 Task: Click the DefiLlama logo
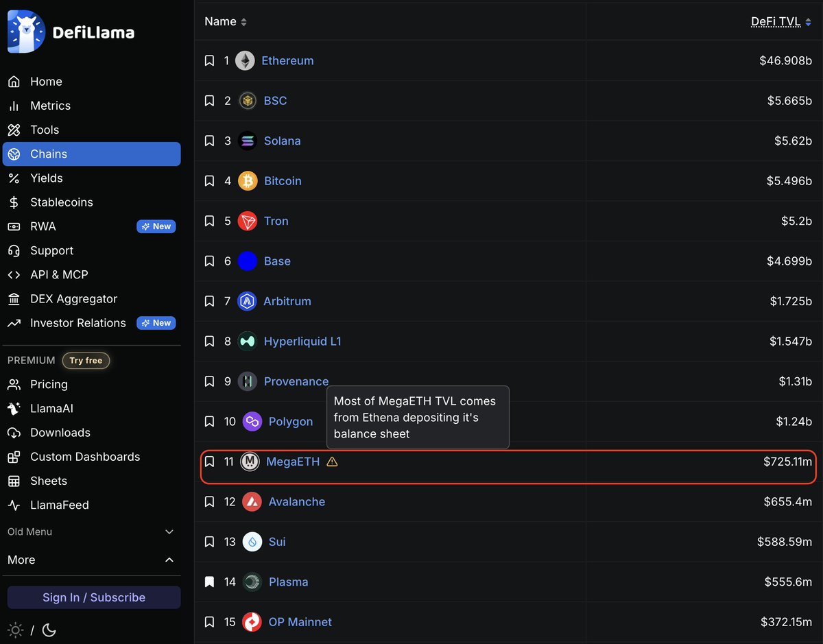click(71, 32)
